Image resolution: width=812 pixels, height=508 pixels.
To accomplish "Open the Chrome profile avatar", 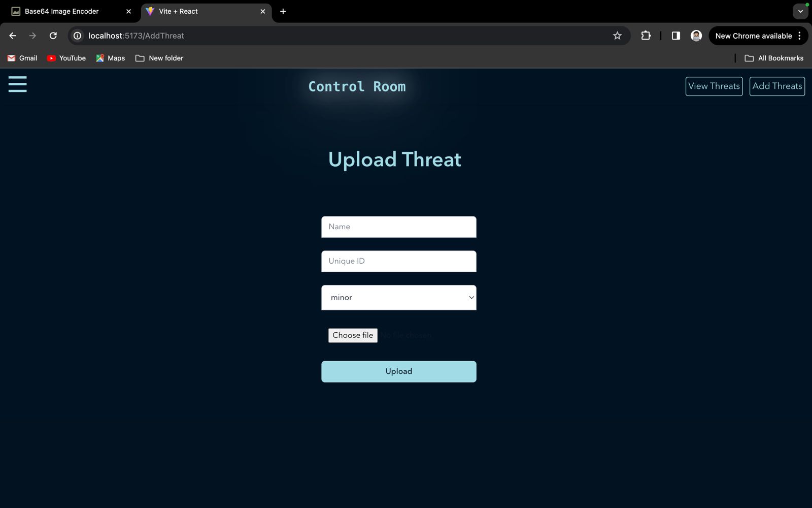I will [696, 36].
